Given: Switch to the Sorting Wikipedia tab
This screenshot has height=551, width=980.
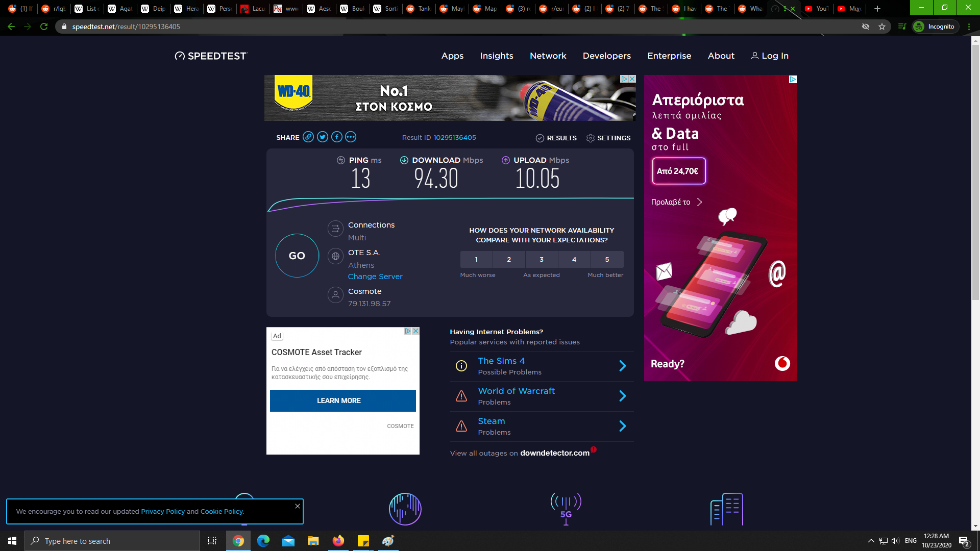Looking at the screenshot, I should click(x=386, y=9).
